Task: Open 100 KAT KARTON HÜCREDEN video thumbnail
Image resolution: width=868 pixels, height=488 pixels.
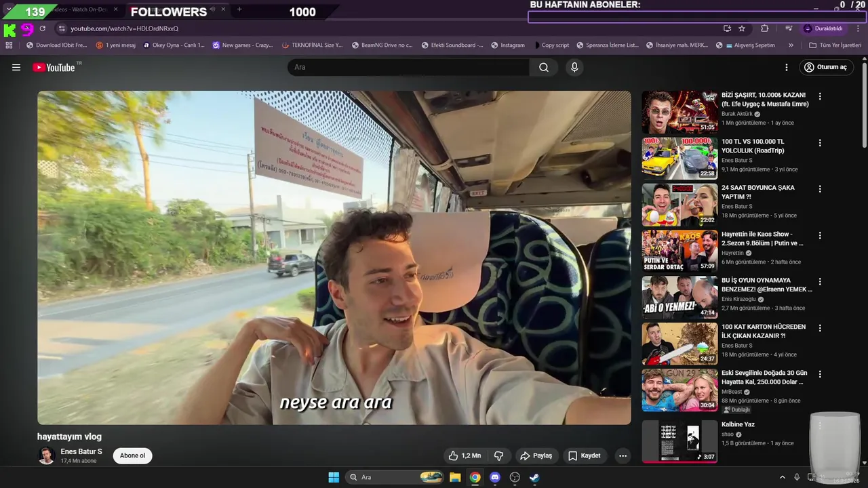Action: point(679,344)
